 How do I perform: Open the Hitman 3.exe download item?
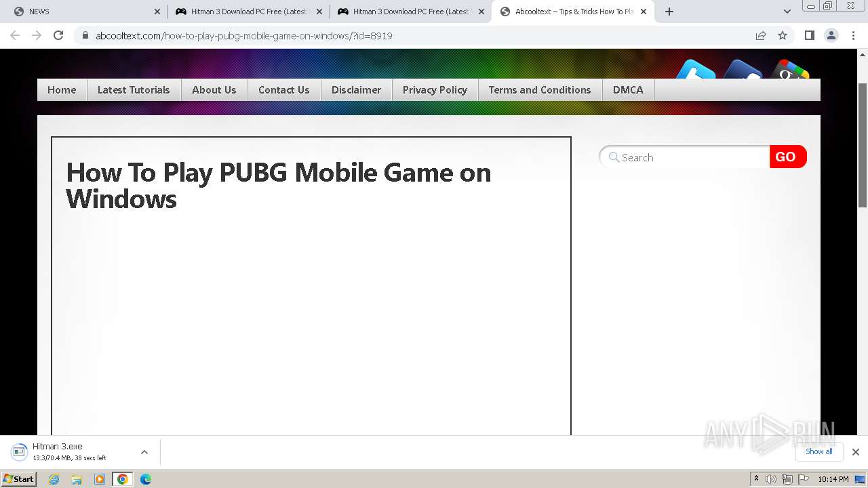coord(68,451)
